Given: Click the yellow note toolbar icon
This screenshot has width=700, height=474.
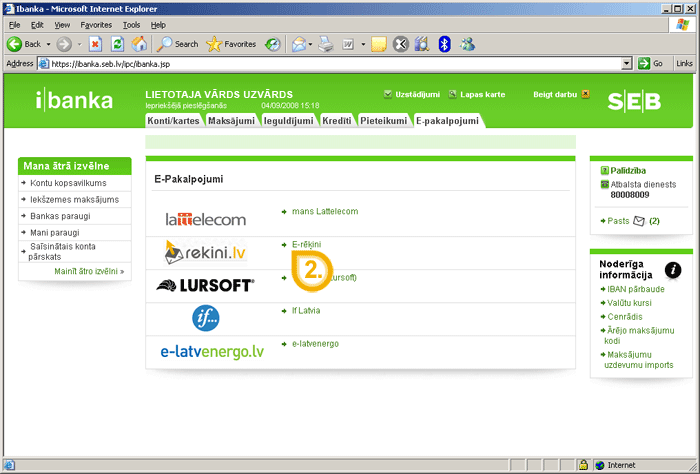Looking at the screenshot, I should click(x=379, y=44).
